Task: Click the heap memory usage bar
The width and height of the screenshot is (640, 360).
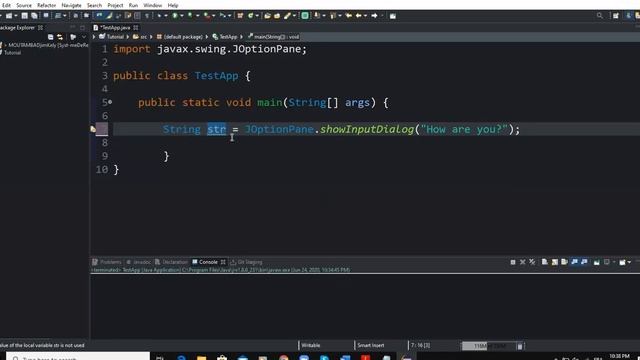Action: [x=489, y=346]
